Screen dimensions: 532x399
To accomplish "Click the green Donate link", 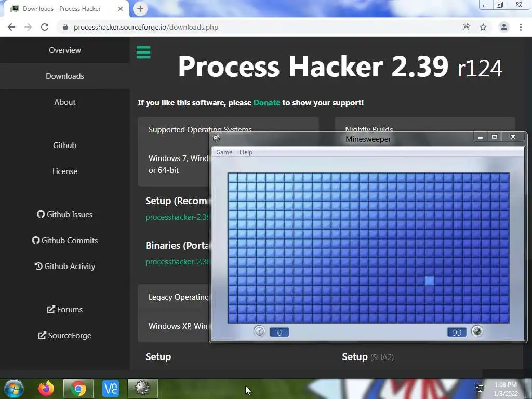I will click(x=267, y=103).
